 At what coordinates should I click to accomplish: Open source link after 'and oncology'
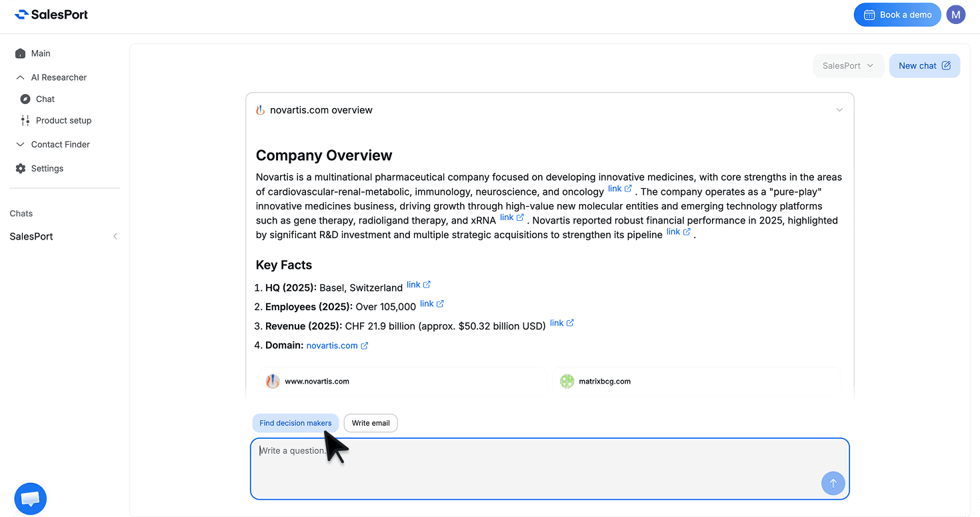620,188
